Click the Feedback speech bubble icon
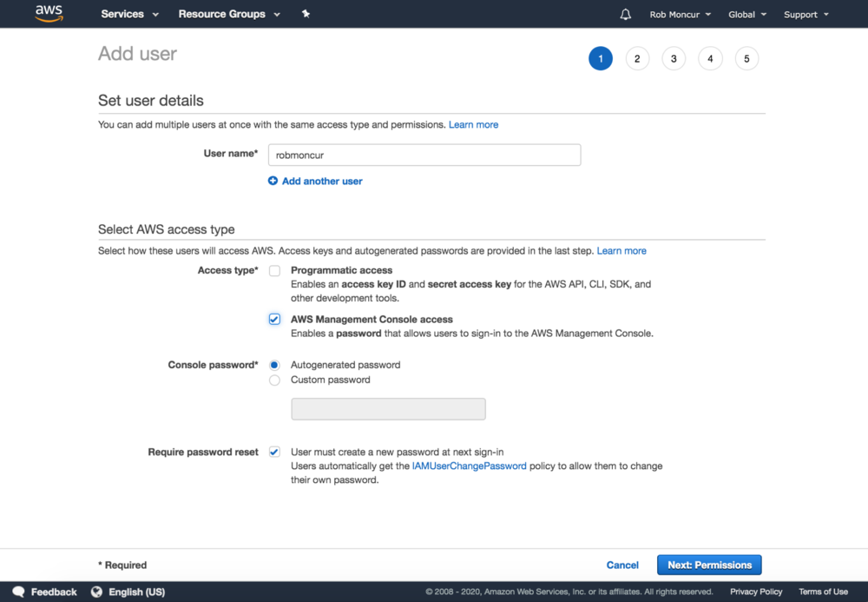This screenshot has width=868, height=602. tap(18, 592)
